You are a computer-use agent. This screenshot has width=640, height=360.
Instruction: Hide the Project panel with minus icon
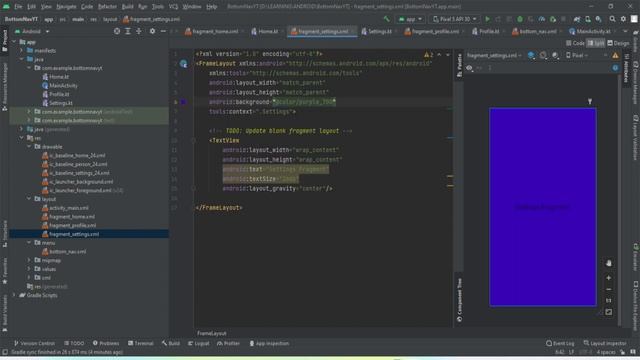click(163, 31)
